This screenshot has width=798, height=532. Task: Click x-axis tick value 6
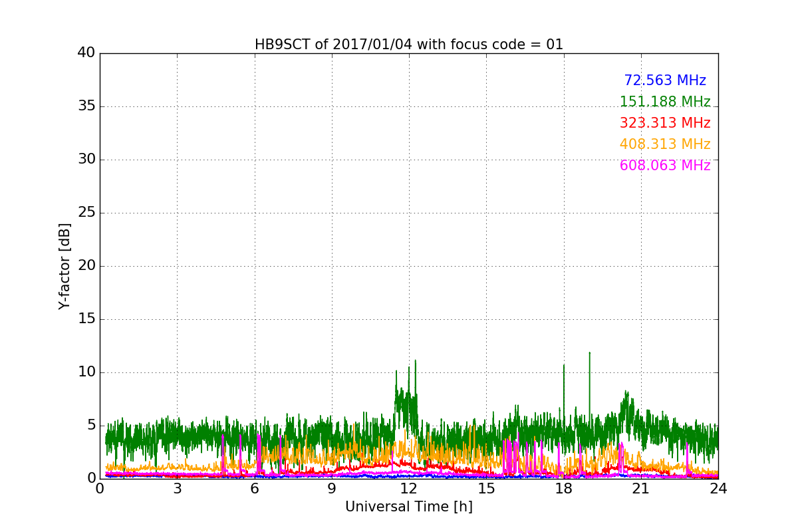(255, 489)
